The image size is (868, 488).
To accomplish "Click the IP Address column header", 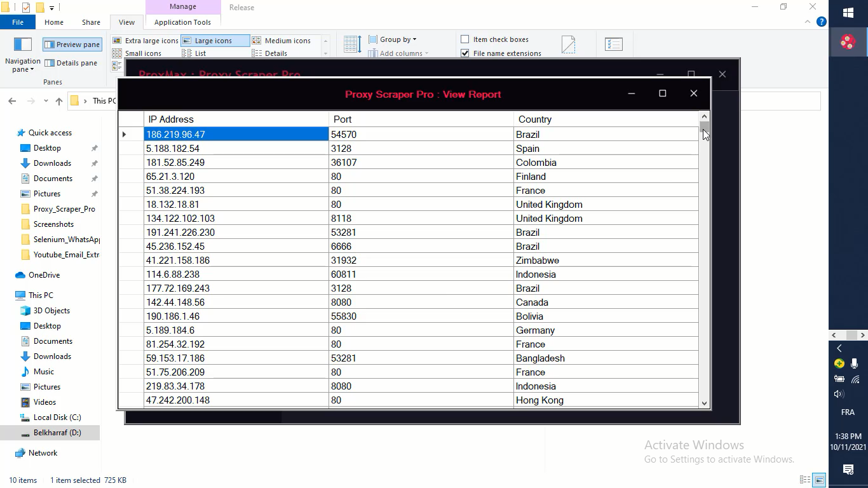I will pos(236,119).
